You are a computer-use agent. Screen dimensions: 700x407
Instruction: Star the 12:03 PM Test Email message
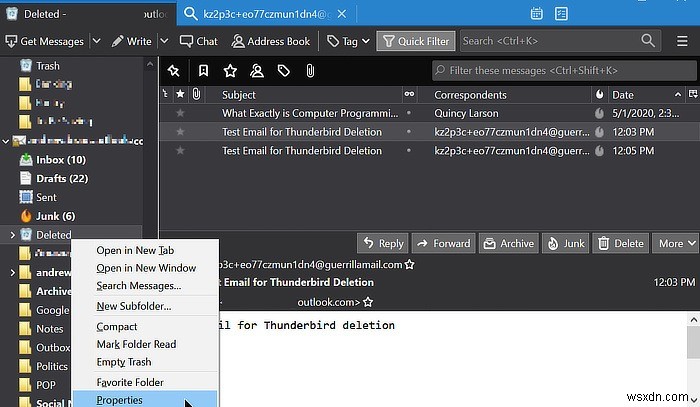[180, 132]
